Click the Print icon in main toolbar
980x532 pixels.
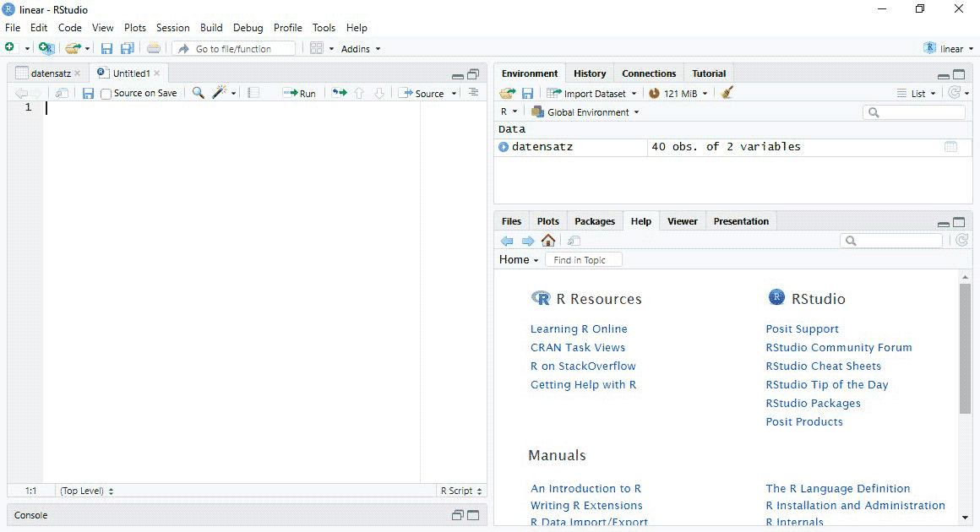[154, 48]
